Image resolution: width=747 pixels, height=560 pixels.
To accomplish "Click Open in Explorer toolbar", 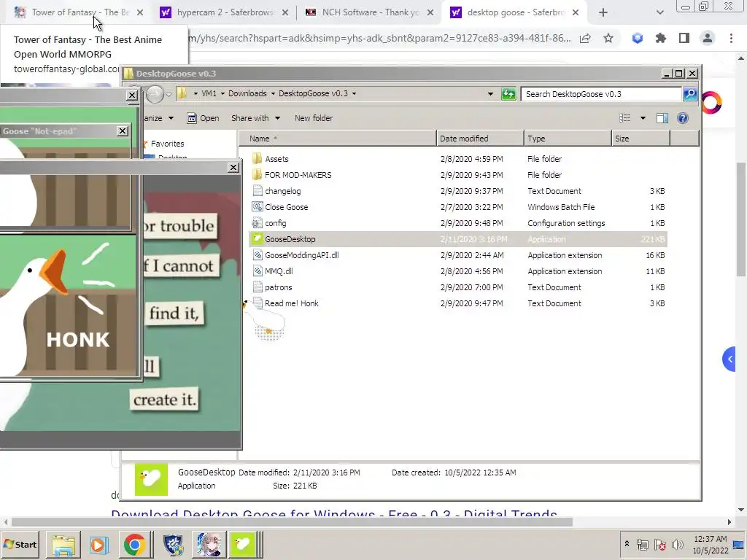I will pyautogui.click(x=203, y=118).
